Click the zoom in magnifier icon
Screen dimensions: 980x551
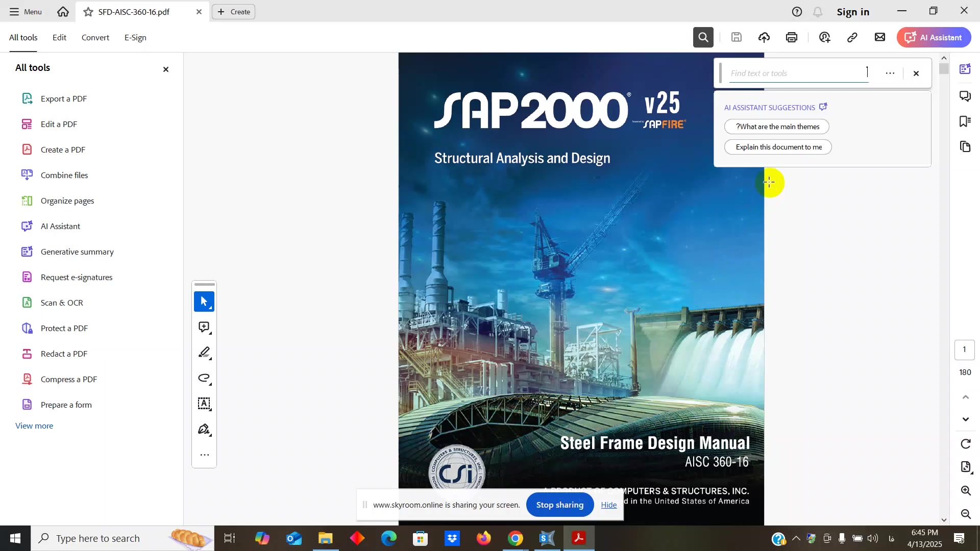point(966,491)
